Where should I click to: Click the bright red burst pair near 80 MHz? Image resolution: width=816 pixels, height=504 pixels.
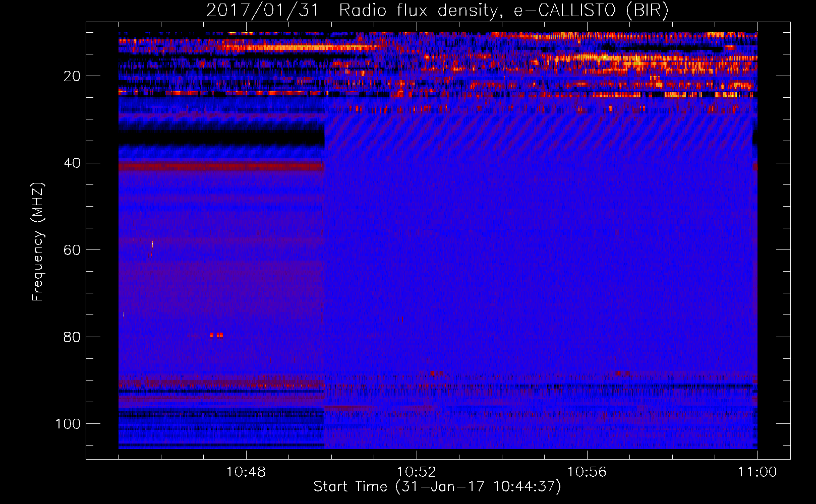216,335
